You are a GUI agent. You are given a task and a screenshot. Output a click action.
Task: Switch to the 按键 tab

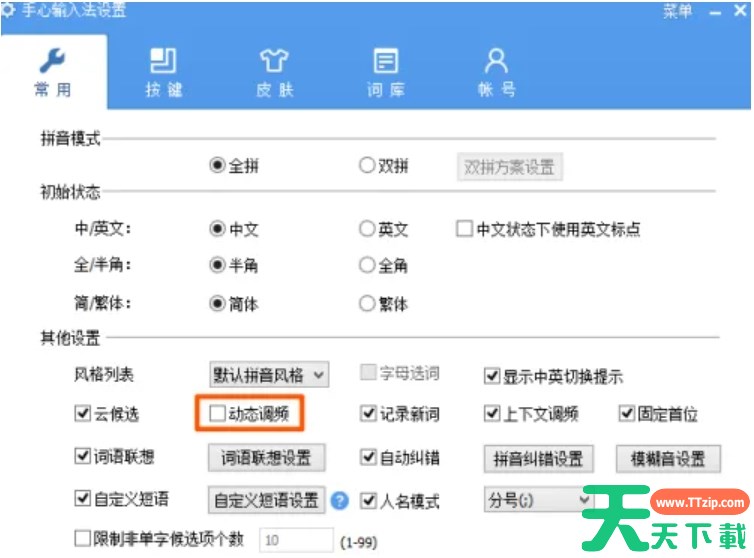(x=163, y=72)
